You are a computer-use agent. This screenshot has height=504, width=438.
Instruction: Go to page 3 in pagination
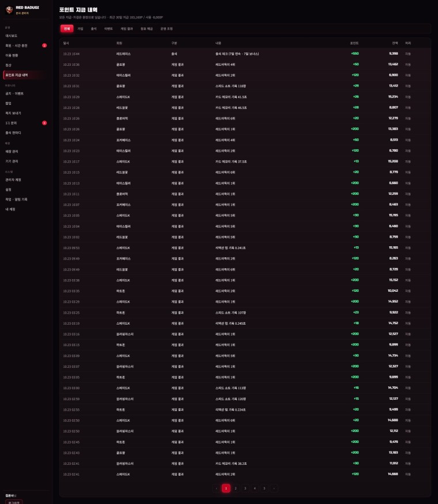pyautogui.click(x=245, y=488)
